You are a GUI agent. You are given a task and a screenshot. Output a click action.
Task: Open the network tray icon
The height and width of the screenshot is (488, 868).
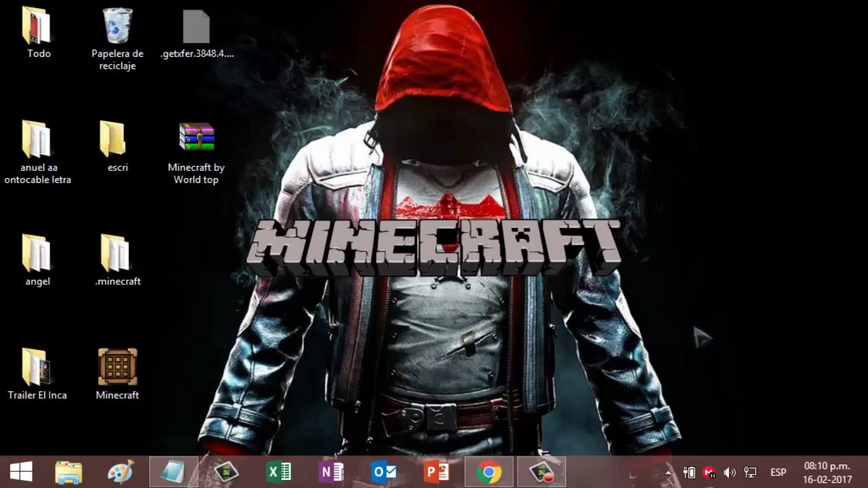750,472
